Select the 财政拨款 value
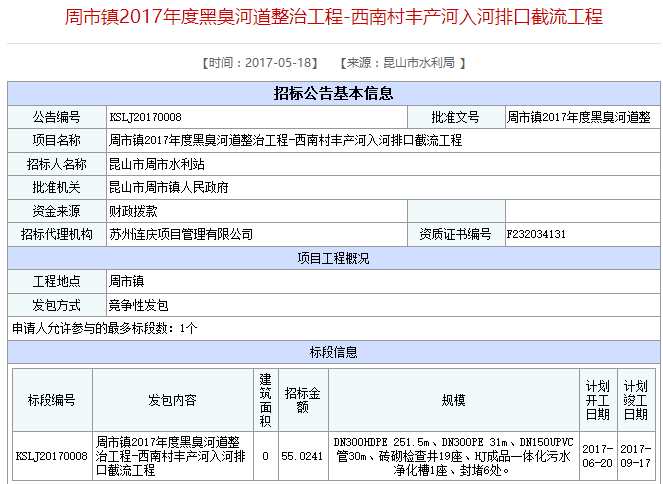This screenshot has height=484, width=663. (133, 211)
